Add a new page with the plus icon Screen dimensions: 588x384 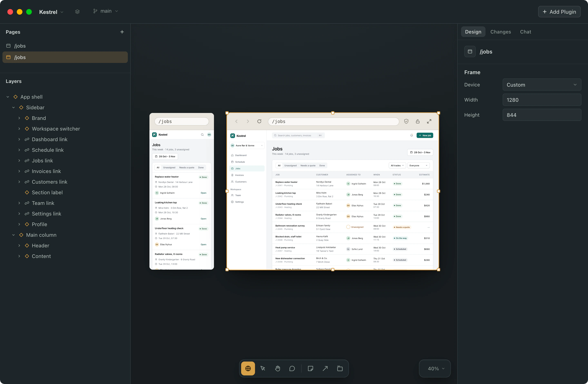point(122,32)
